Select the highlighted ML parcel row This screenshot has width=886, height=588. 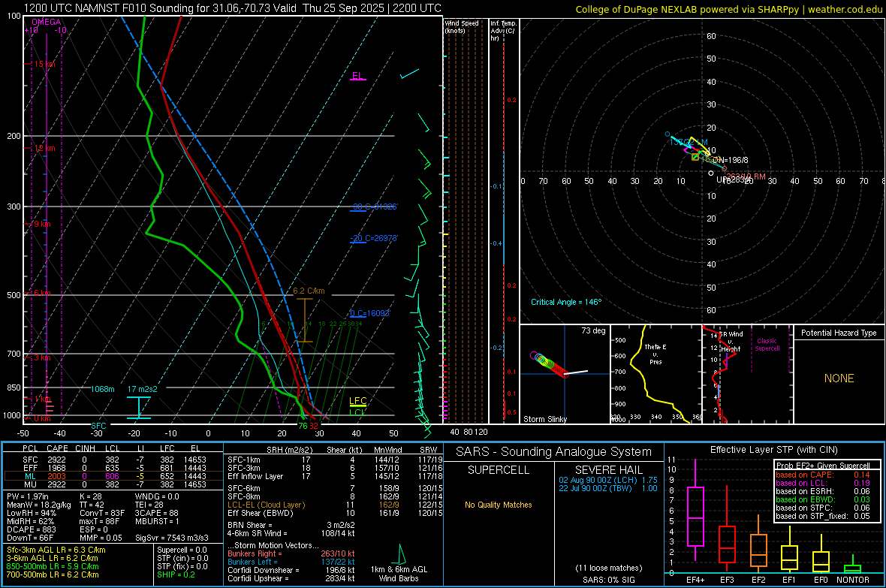pos(113,476)
